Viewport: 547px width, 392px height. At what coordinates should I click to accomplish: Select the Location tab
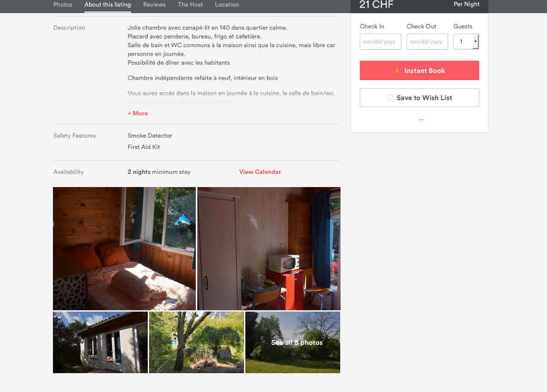[x=227, y=5]
